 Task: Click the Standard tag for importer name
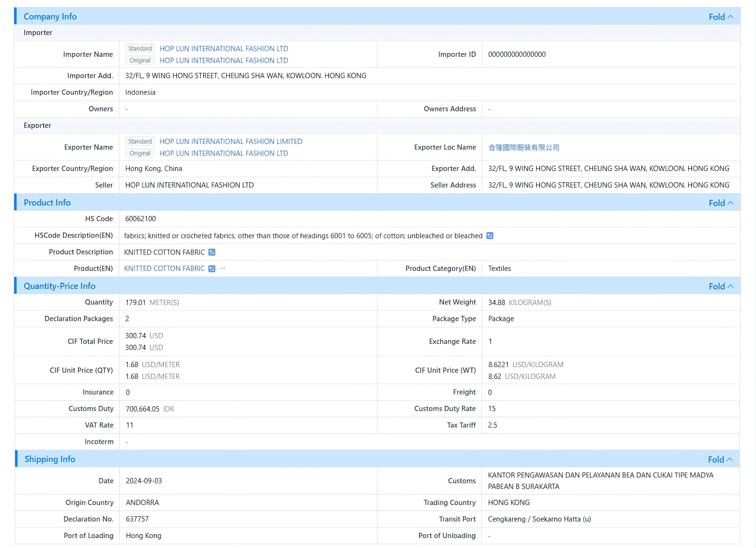140,49
